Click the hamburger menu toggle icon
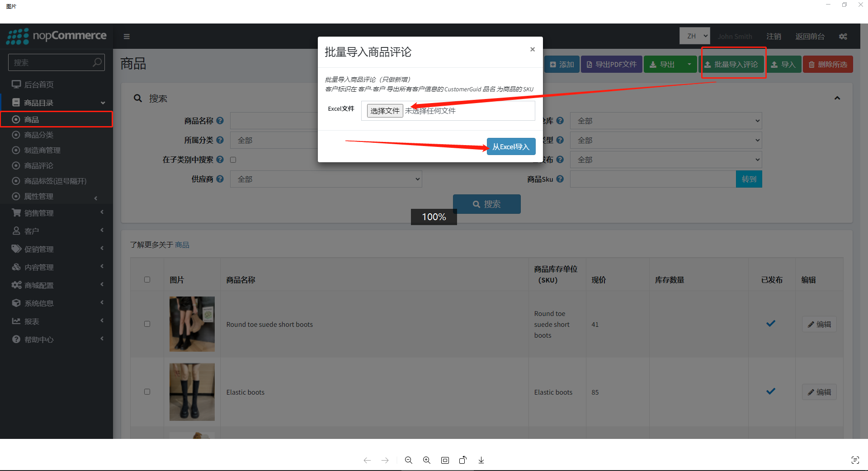Viewport: 868px width, 471px height. 127,37
